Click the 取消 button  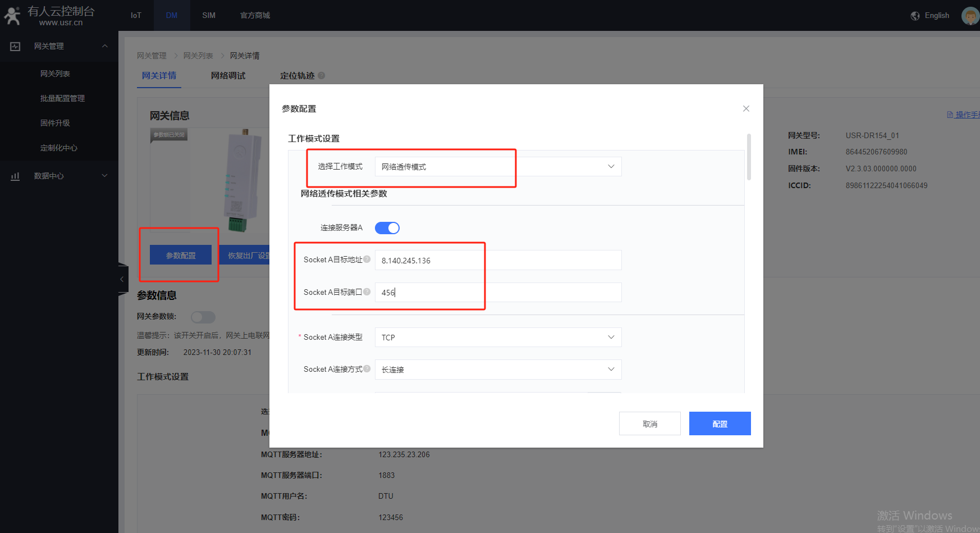click(649, 424)
